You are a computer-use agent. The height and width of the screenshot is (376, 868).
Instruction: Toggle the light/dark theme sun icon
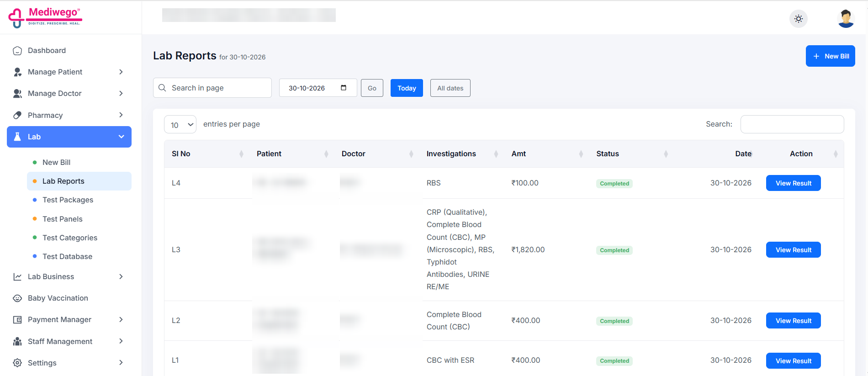(x=799, y=19)
